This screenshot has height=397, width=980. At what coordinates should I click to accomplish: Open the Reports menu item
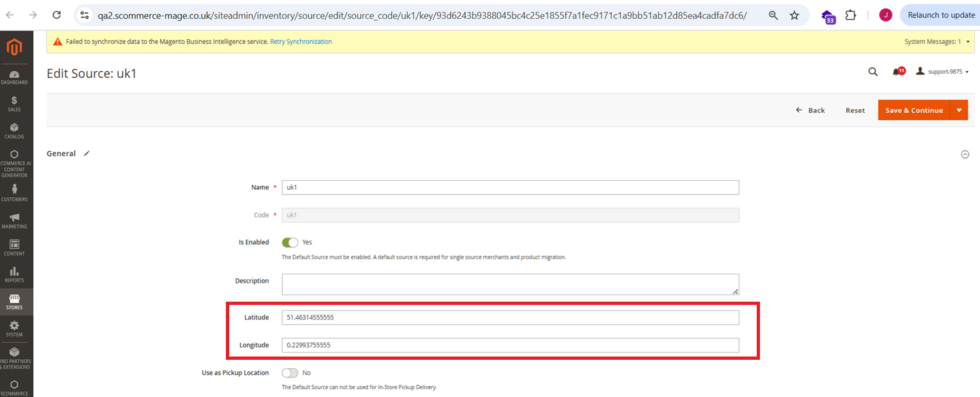pyautogui.click(x=14, y=274)
